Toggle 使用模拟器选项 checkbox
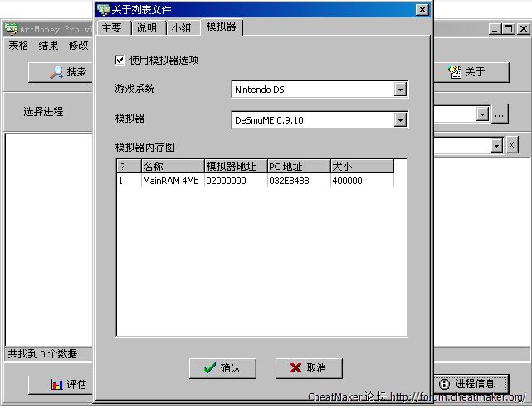Screen dimensions: 532x408 pos(120,61)
